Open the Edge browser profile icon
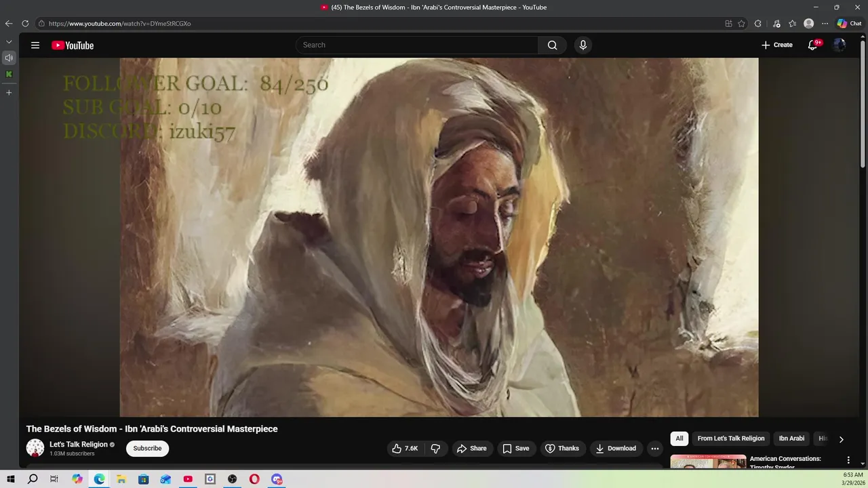This screenshot has width=868, height=488. 808,23
